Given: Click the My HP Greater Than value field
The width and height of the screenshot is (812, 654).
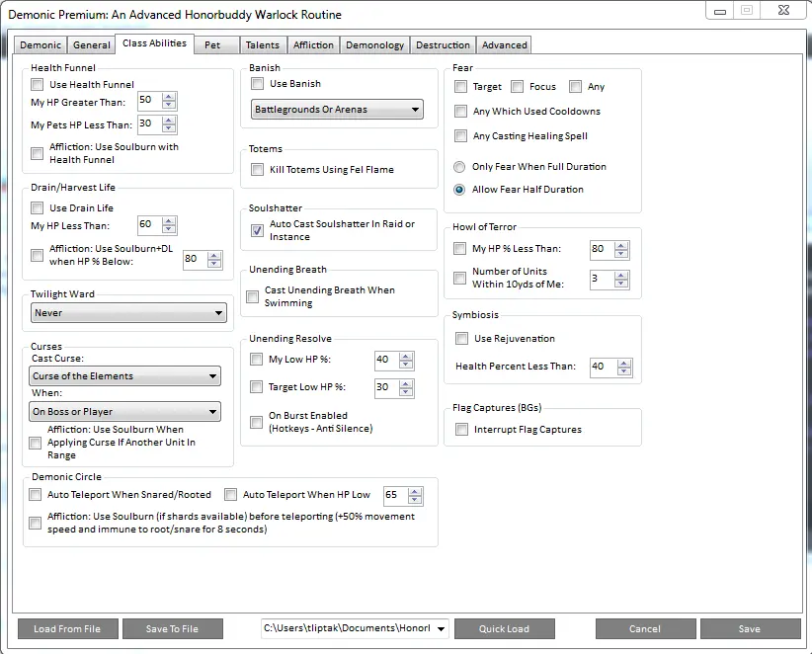Looking at the screenshot, I should (150, 100).
